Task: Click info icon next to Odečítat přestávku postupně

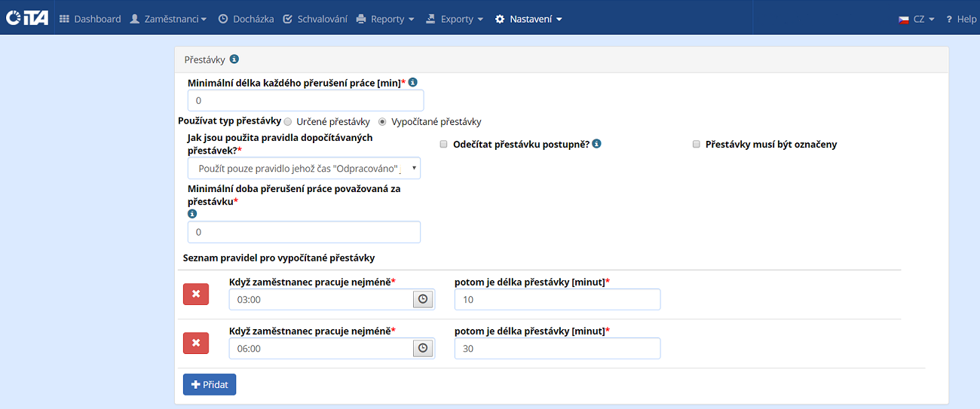Action: 596,144
